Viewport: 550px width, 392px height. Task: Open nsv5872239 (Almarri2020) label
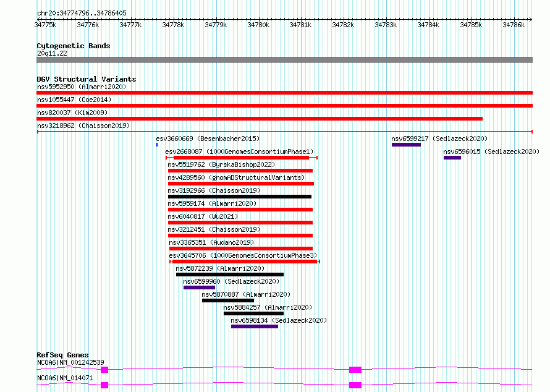(220, 268)
